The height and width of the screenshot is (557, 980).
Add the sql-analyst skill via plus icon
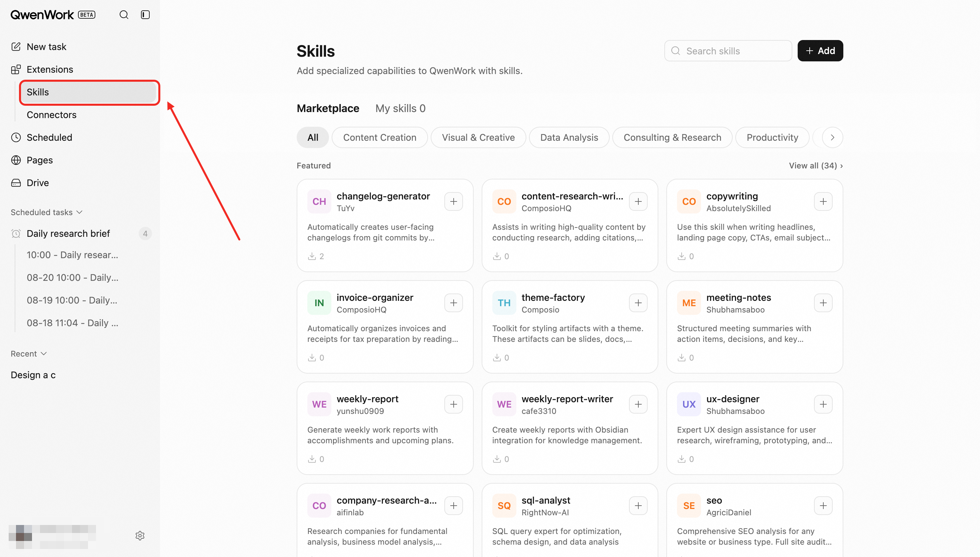638,505
